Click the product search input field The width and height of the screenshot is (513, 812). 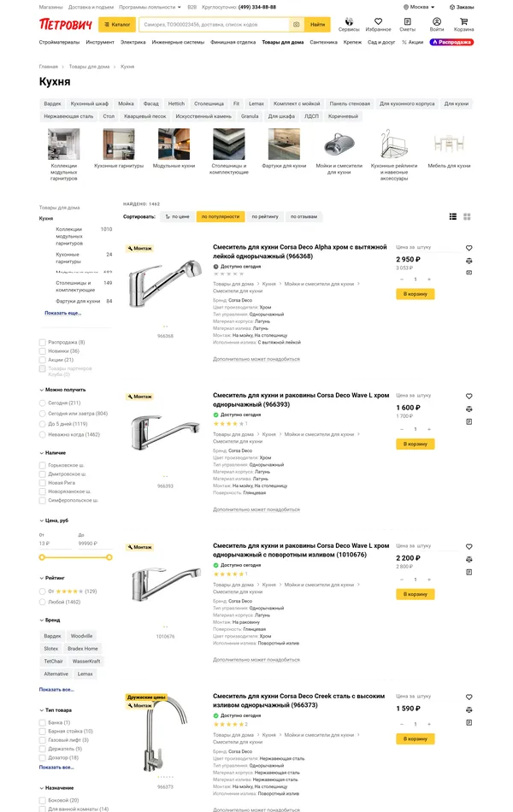tap(214, 25)
